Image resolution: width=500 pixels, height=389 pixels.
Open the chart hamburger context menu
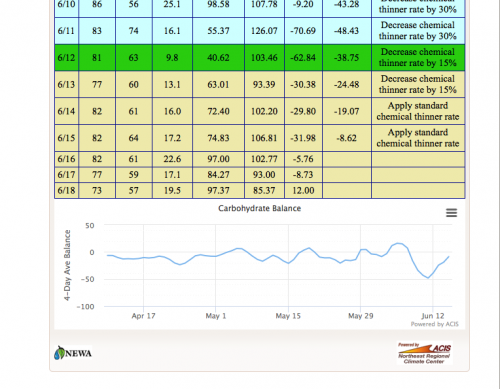(x=451, y=213)
